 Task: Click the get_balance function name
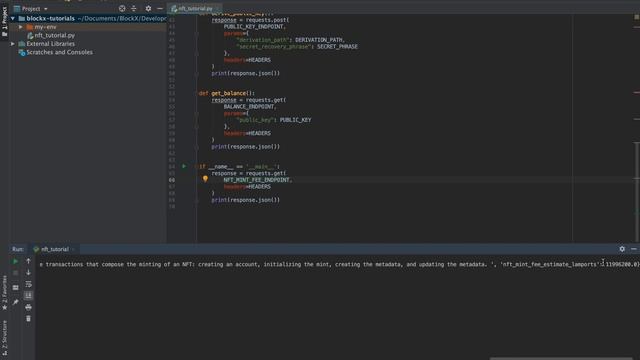[x=229, y=93]
